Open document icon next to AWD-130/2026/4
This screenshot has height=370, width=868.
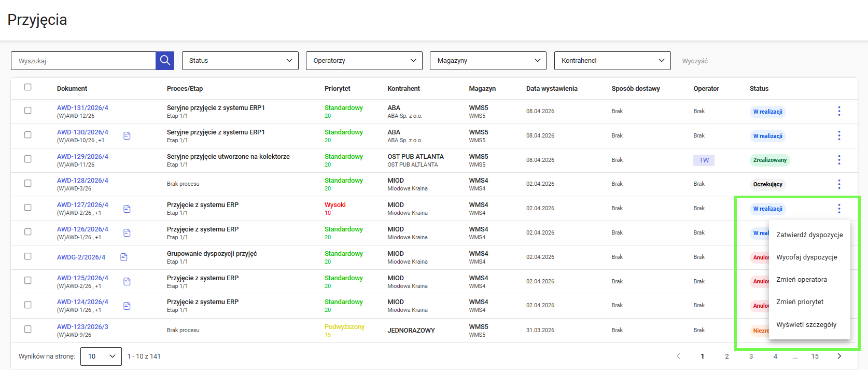point(127,136)
